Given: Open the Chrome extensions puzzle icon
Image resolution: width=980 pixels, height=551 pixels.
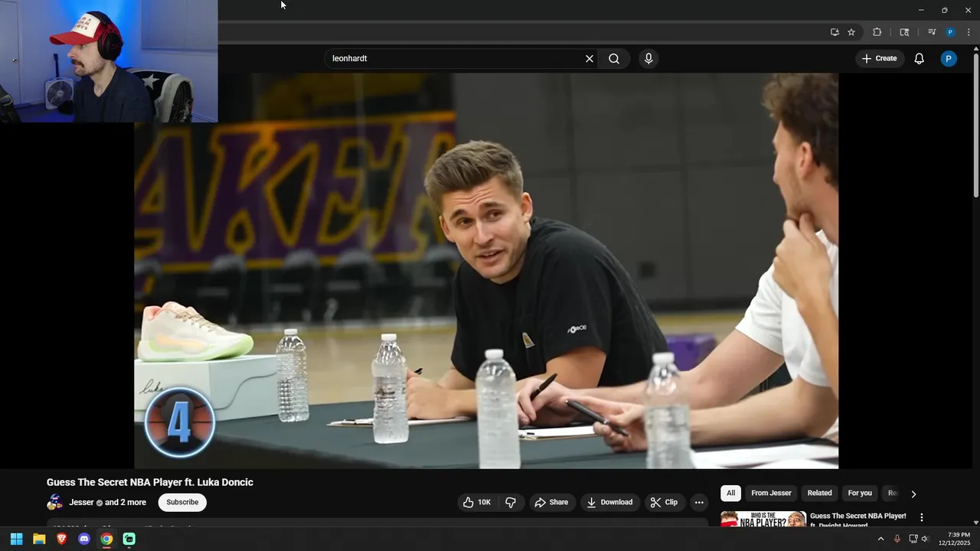Looking at the screenshot, I should (x=877, y=32).
